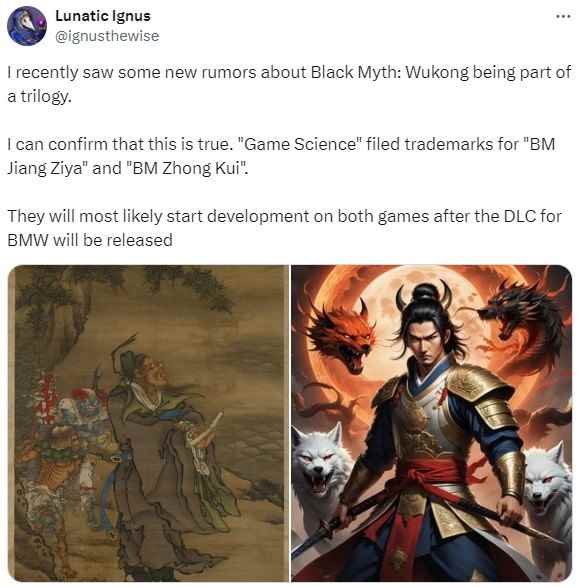The height and width of the screenshot is (587, 583).
Task: Visit the @ignusthewise handle link
Action: point(107,36)
